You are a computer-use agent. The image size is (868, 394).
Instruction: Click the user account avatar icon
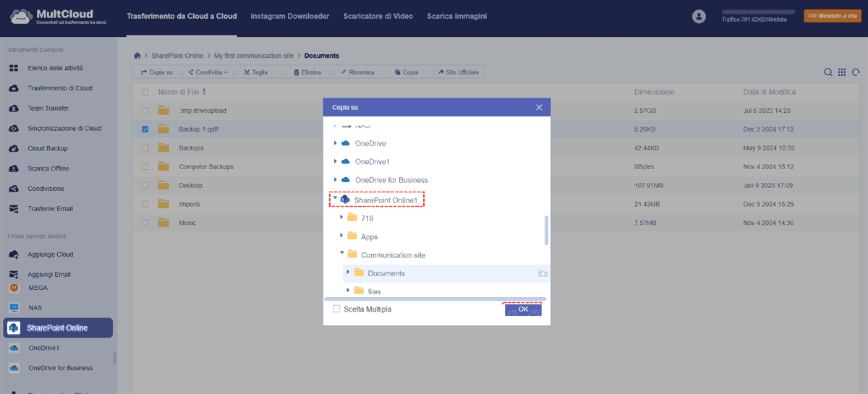[x=698, y=16]
